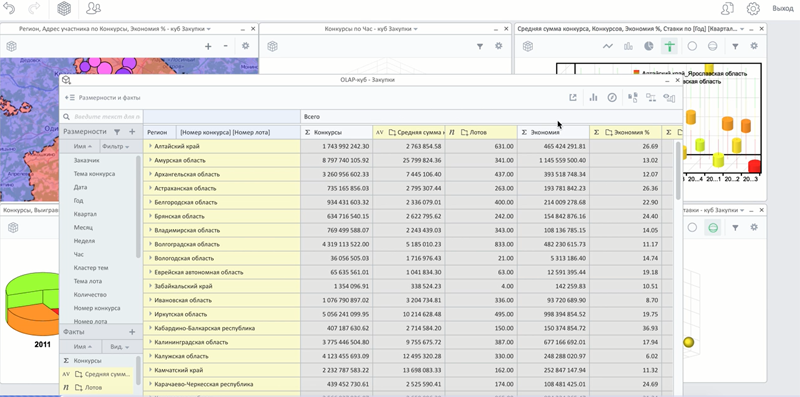The image size is (800, 397).
Task: Select the Квартал dimension
Action: tap(85, 214)
